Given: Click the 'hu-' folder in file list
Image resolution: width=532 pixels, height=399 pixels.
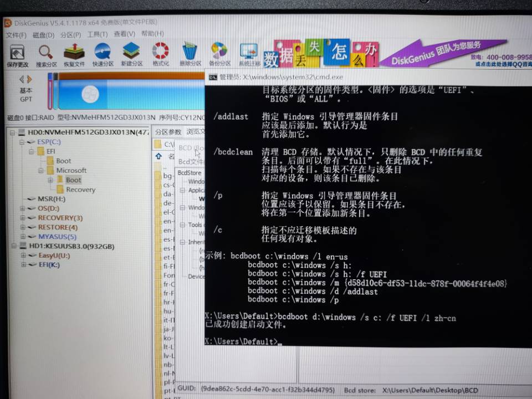Looking at the screenshot, I should coord(164,311).
